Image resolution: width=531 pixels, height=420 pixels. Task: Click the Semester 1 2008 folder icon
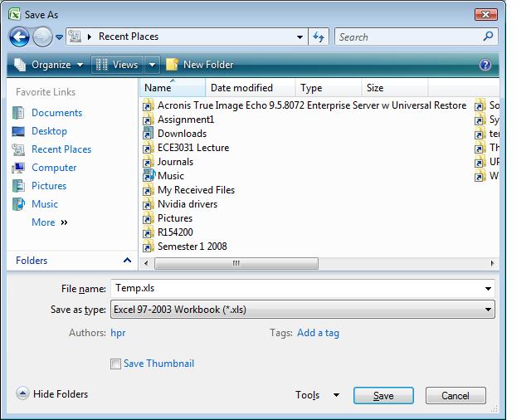tap(148, 247)
